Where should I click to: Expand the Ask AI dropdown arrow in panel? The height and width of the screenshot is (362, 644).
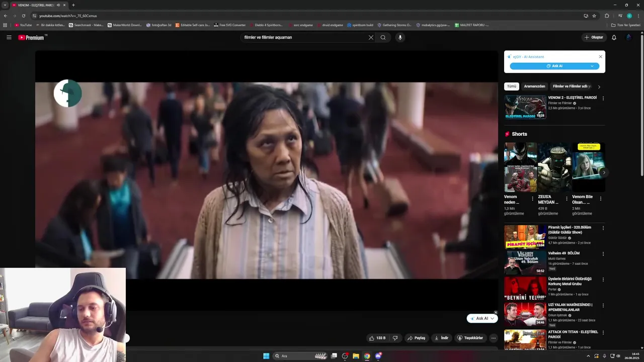592,66
